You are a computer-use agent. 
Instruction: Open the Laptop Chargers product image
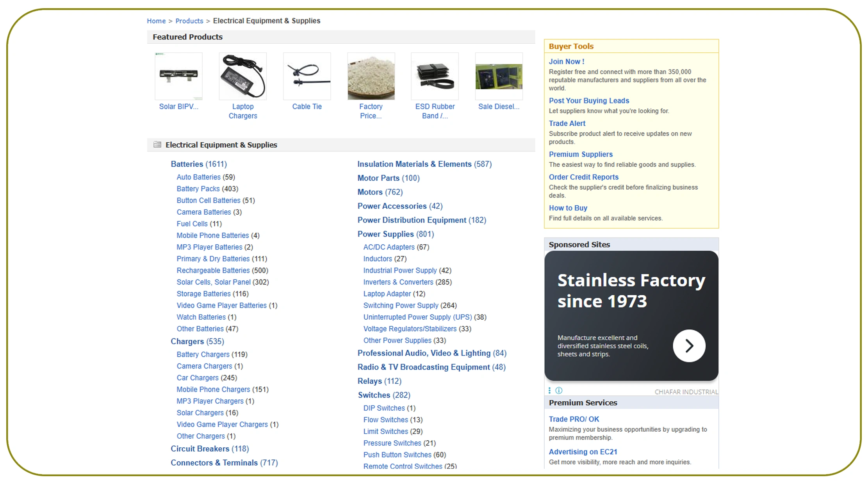tap(242, 76)
